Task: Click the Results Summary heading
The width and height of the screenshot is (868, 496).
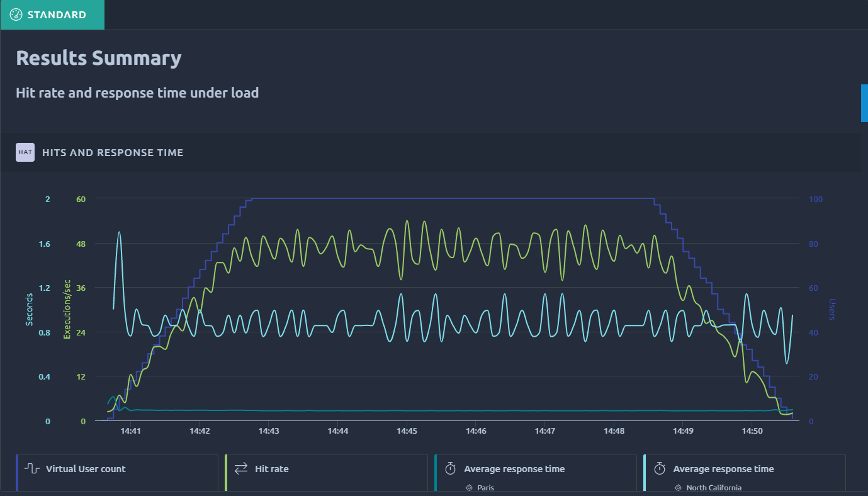Action: pyautogui.click(x=99, y=58)
